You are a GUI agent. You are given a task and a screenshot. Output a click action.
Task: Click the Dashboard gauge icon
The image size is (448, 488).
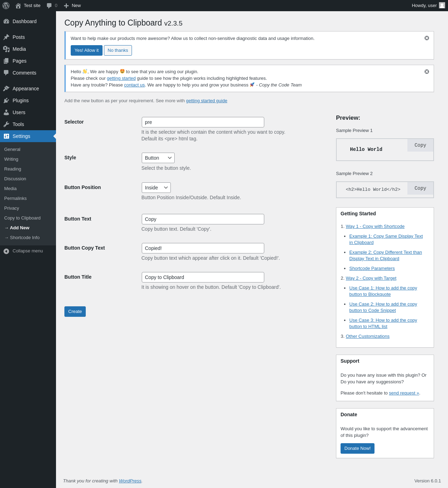pos(6,21)
